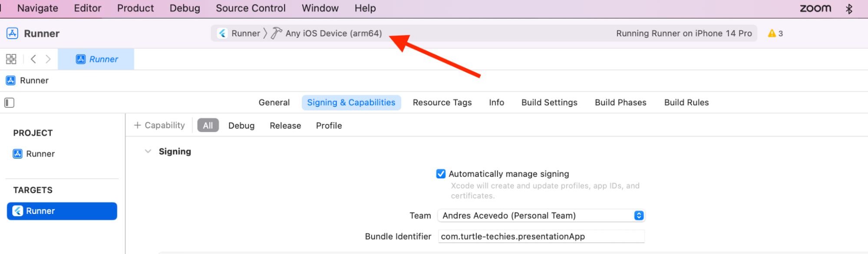Add a new capability with + Capability
Image resolution: width=868 pixels, height=254 pixels.
[159, 125]
